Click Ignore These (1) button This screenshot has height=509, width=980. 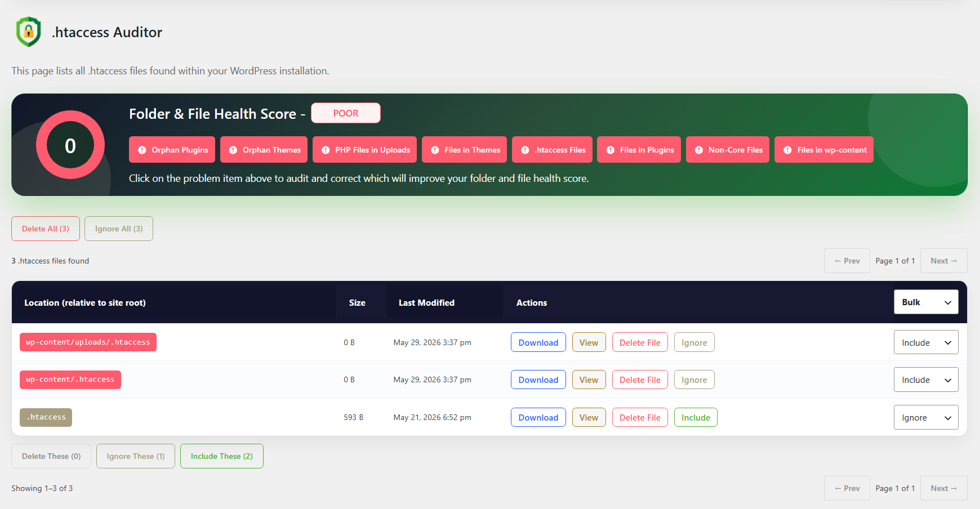click(136, 456)
